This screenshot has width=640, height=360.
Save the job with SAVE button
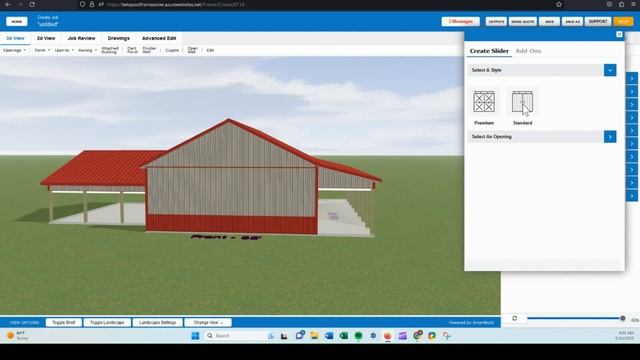(x=549, y=21)
